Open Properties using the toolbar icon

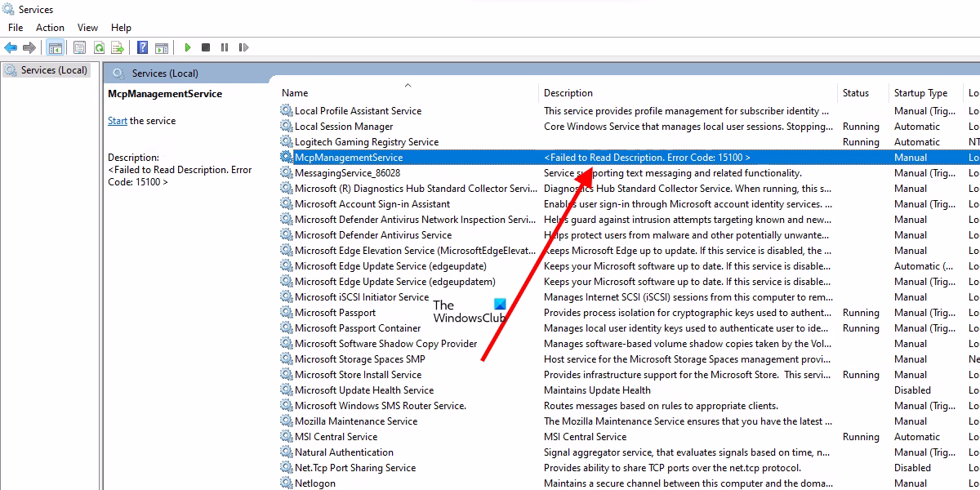pyautogui.click(x=79, y=47)
